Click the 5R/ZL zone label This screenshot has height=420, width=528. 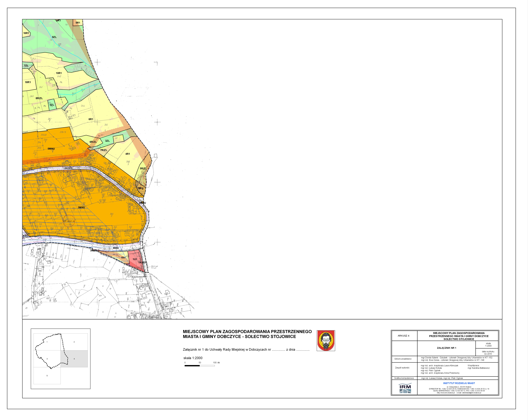point(143,169)
